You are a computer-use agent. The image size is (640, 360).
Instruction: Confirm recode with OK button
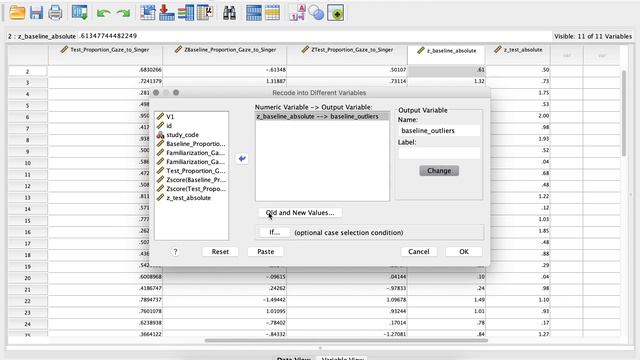pyautogui.click(x=464, y=252)
